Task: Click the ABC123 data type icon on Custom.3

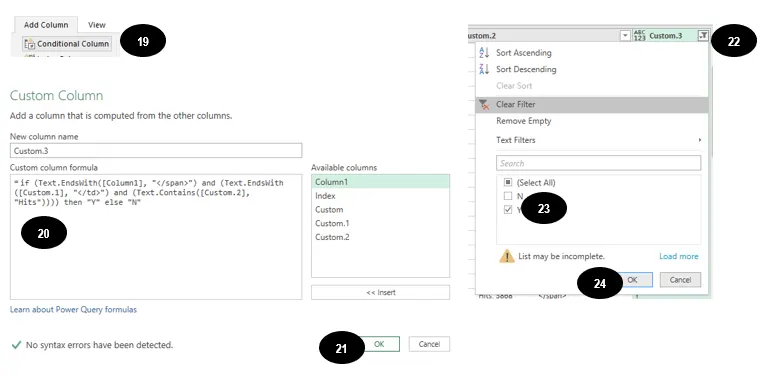Action: pos(639,36)
